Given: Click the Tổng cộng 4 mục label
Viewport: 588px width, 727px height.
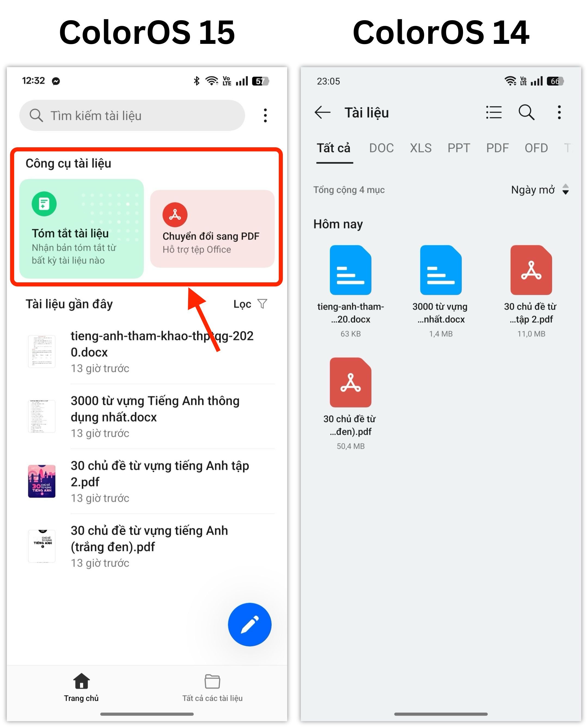Looking at the screenshot, I should pos(349,190).
